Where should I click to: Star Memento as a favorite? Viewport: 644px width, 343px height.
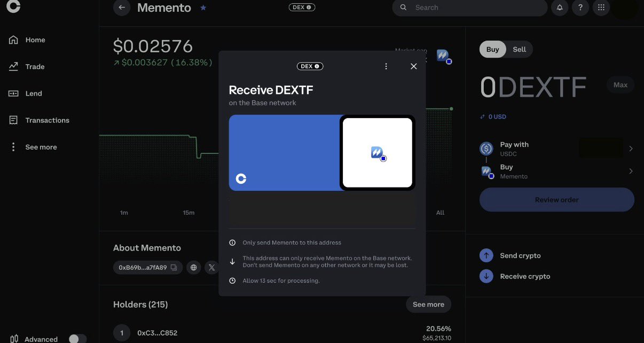[x=203, y=8]
